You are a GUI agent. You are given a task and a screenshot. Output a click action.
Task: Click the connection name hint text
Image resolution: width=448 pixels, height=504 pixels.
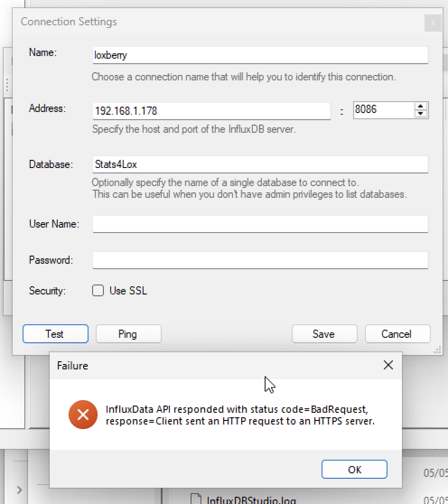click(x=244, y=77)
